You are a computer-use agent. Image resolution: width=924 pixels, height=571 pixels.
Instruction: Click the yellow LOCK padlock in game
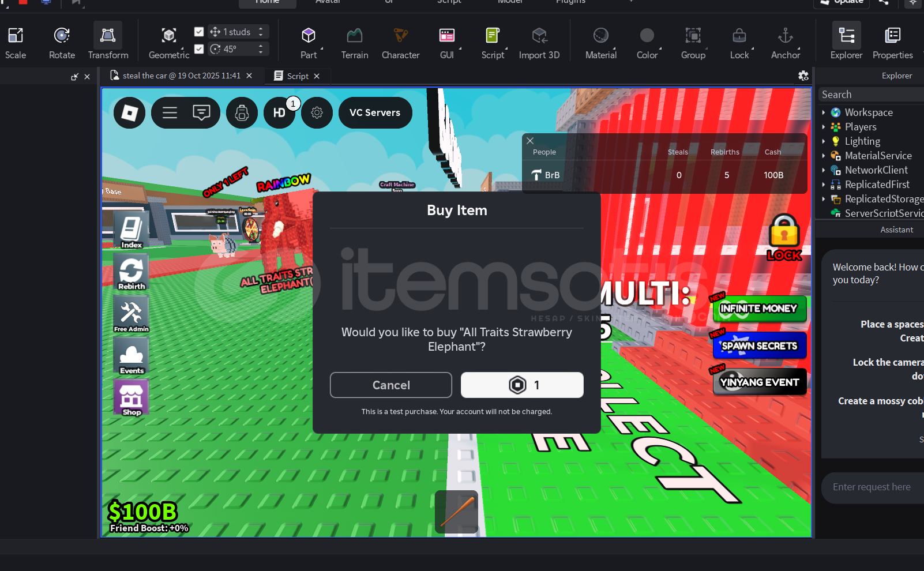click(x=784, y=237)
